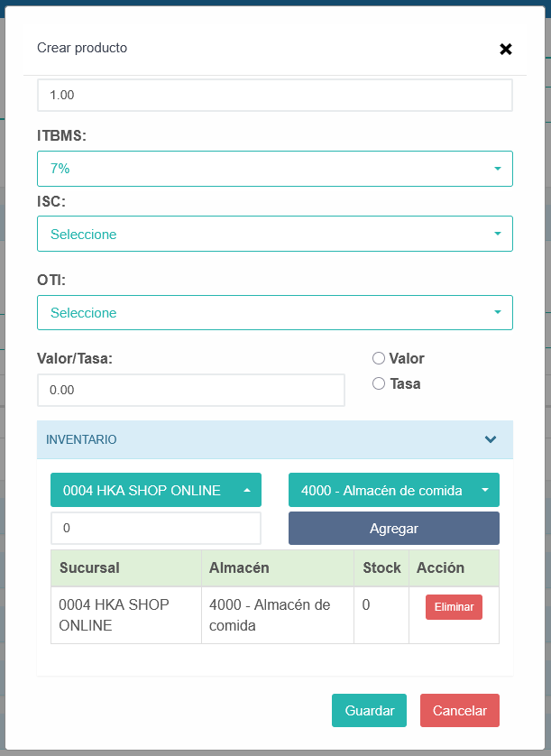This screenshot has height=756, width=551.
Task: Collapse the INVENTARIO section chevron
Action: click(490, 439)
